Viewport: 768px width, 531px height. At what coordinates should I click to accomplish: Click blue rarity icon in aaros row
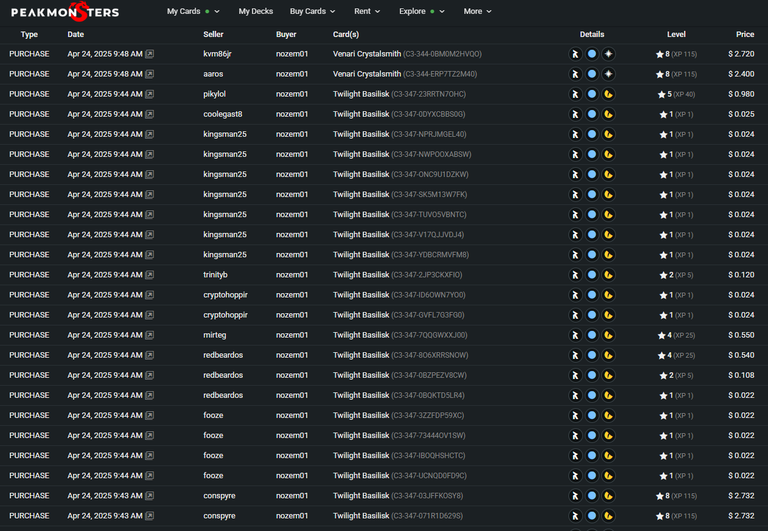(x=592, y=74)
